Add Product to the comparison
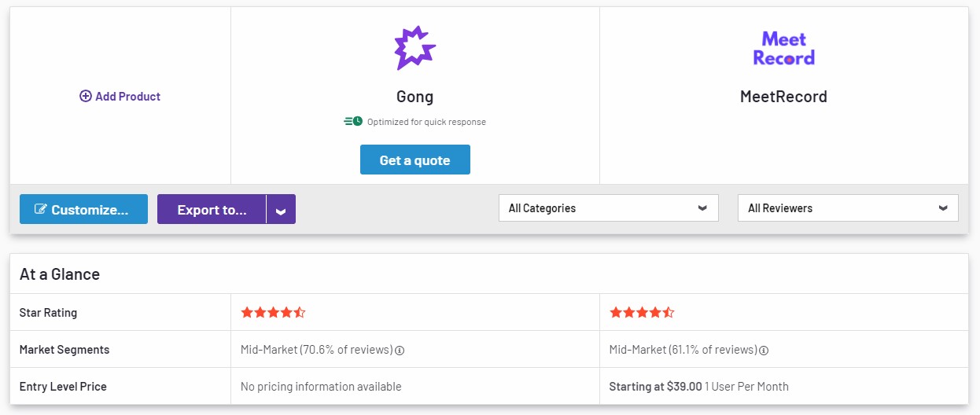The height and width of the screenshot is (415, 980). 120,96
